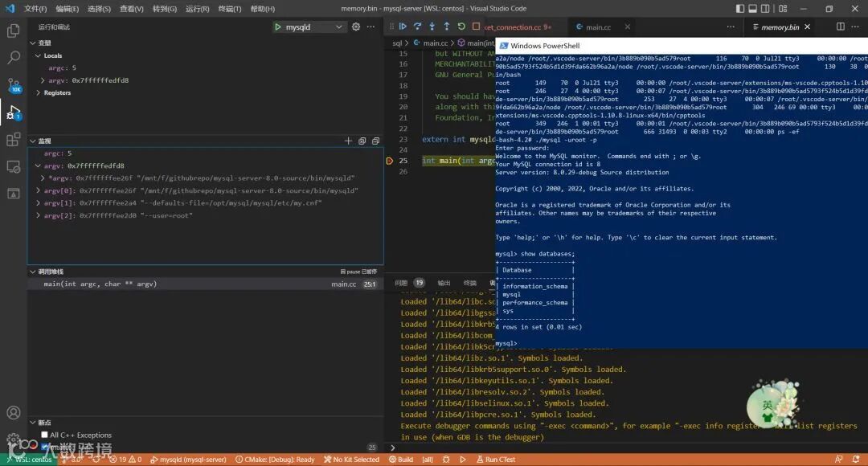Open the 运行(R) menu
The height and width of the screenshot is (466, 868).
pyautogui.click(x=197, y=9)
